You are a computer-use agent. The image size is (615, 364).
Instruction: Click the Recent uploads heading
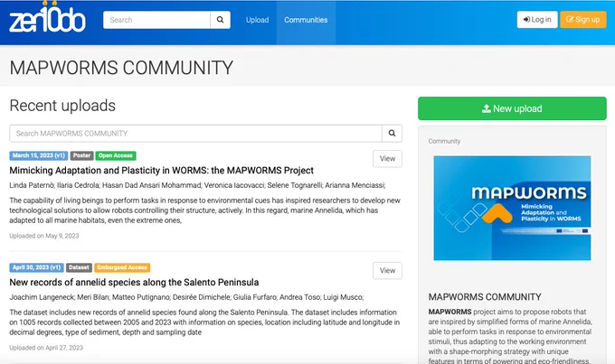62,106
